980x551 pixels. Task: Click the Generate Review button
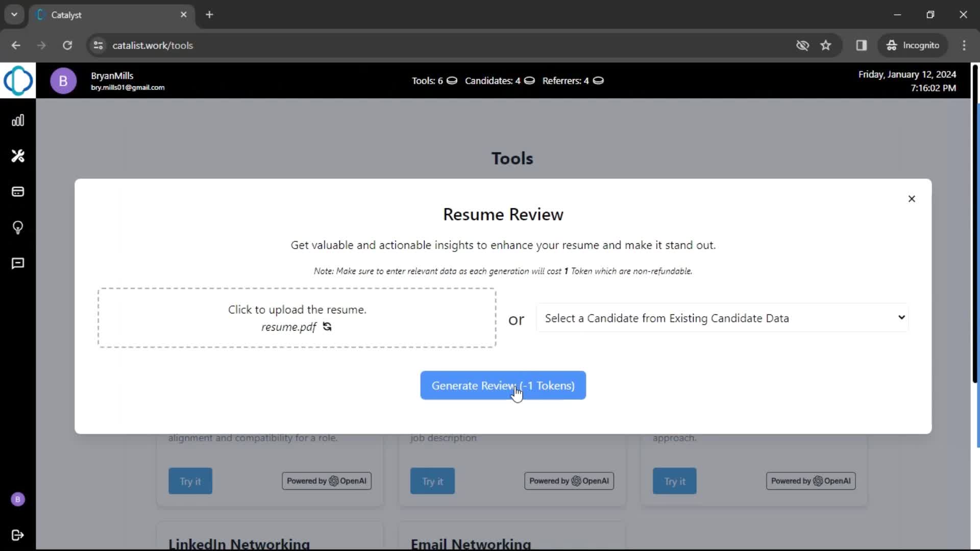tap(503, 385)
